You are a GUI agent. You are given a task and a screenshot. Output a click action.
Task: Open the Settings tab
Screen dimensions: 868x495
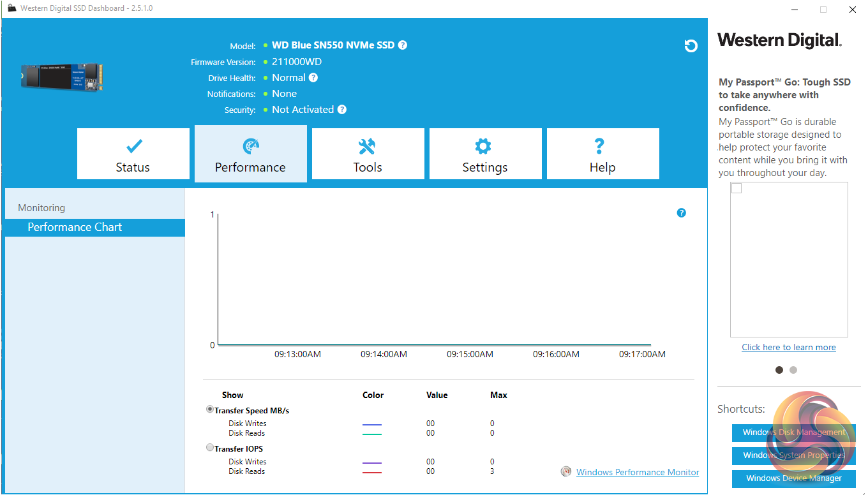pos(485,154)
